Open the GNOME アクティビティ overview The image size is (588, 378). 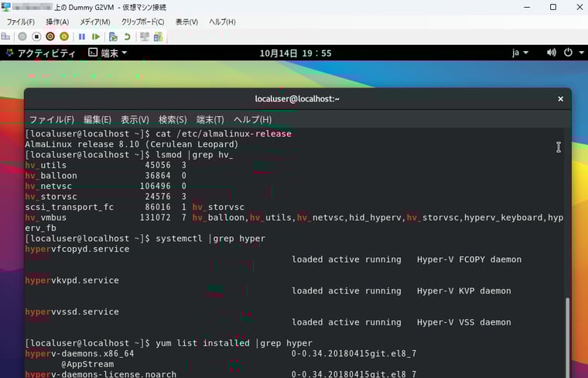pyautogui.click(x=41, y=53)
